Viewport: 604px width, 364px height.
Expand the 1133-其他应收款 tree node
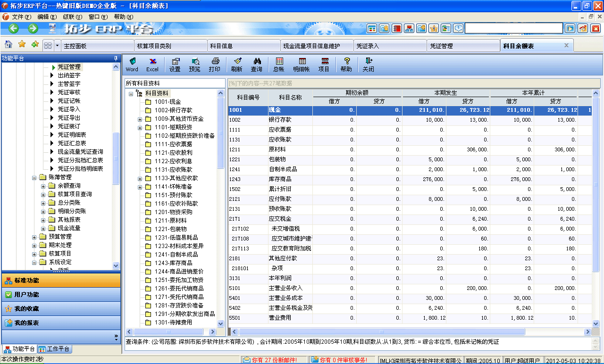coord(140,178)
